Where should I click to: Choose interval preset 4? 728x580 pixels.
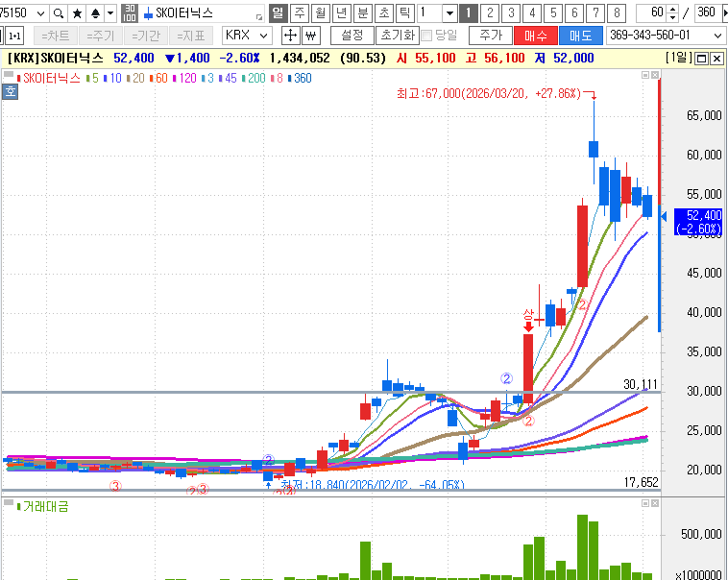click(532, 13)
